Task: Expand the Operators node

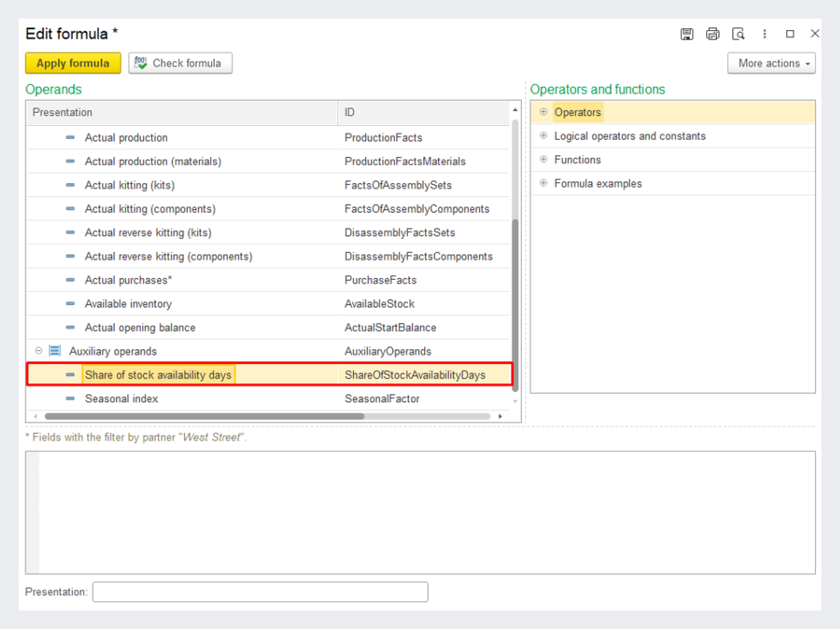Action: click(x=543, y=112)
